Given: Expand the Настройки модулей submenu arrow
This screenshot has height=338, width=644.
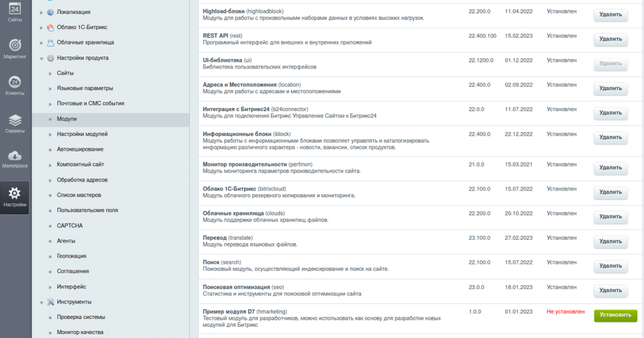Looking at the screenshot, I should click(50, 134).
